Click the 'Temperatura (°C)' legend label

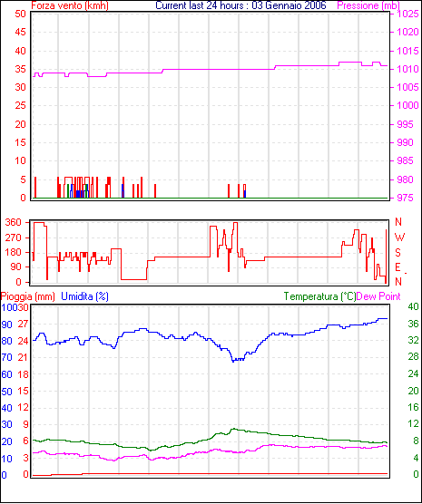(x=319, y=296)
